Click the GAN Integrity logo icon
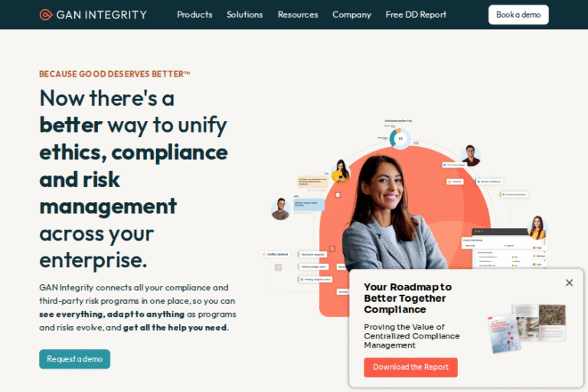Screen dimensions: 588x392 46,15
